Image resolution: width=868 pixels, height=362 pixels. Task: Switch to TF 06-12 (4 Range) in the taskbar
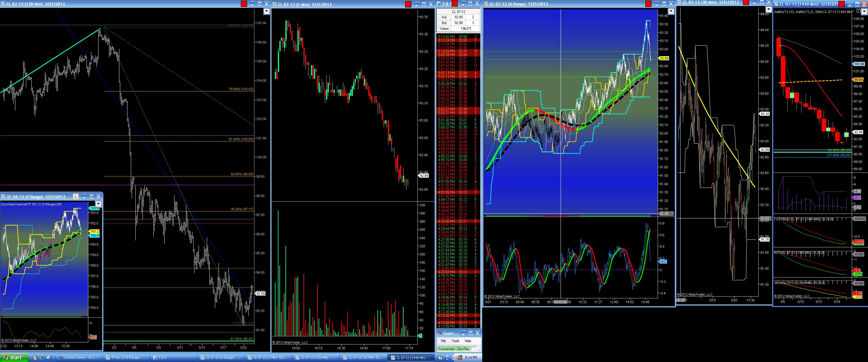(x=126, y=357)
